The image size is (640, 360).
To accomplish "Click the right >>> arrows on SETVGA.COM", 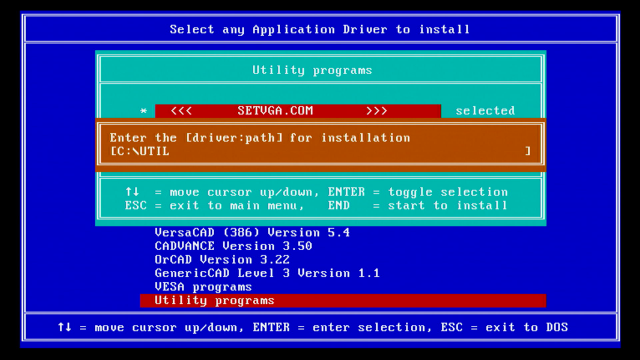I will click(x=376, y=111).
